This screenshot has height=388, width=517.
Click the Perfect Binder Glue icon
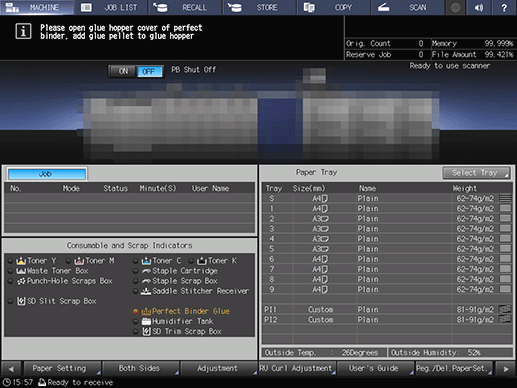click(146, 311)
